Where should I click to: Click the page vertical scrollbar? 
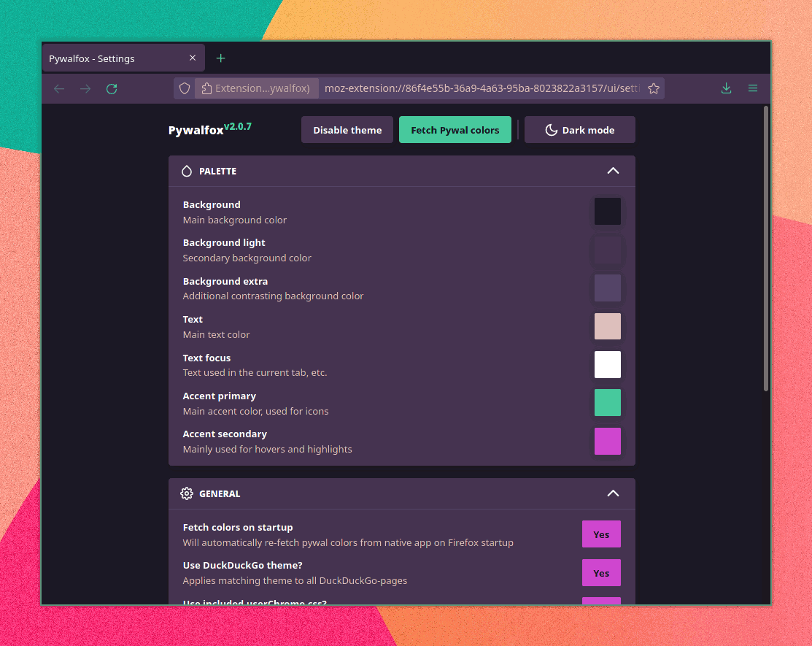click(766, 249)
